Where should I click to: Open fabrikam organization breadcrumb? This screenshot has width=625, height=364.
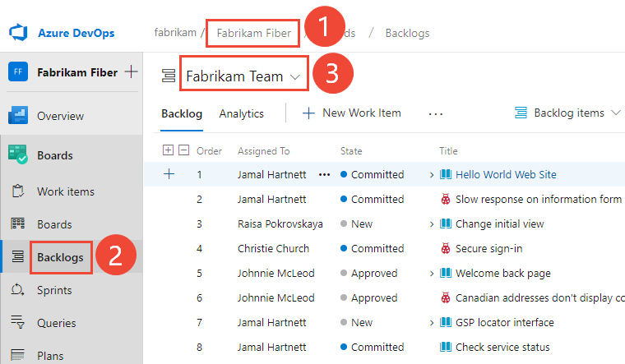pos(175,33)
